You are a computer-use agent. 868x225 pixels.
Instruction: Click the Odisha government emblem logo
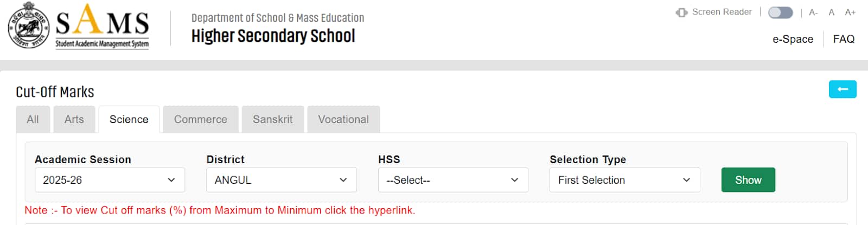coord(29,25)
